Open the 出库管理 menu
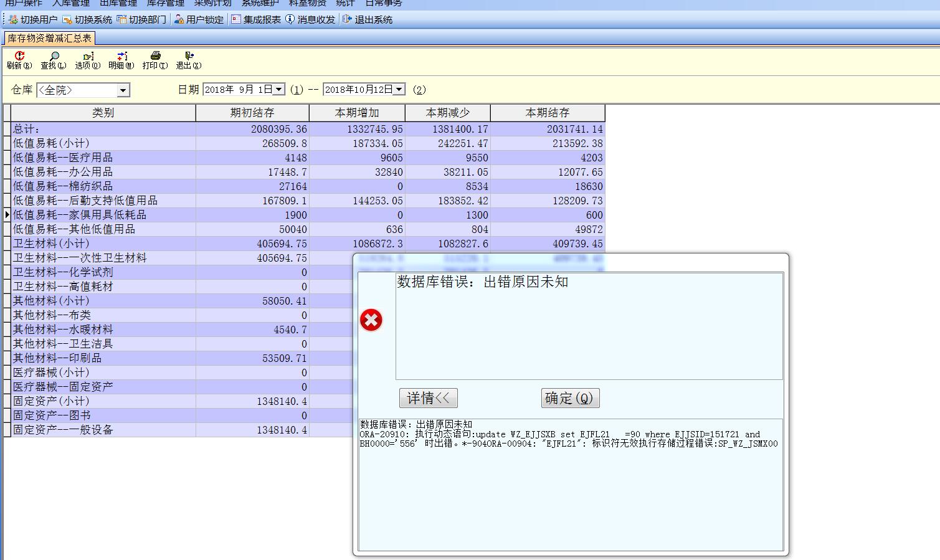Image resolution: width=940 pixels, height=560 pixels. pyautogui.click(x=118, y=3)
